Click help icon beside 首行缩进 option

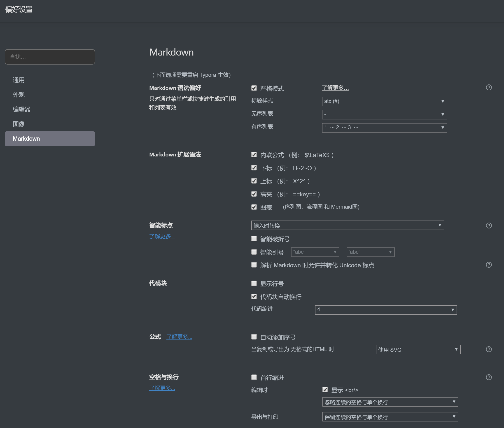pos(488,377)
